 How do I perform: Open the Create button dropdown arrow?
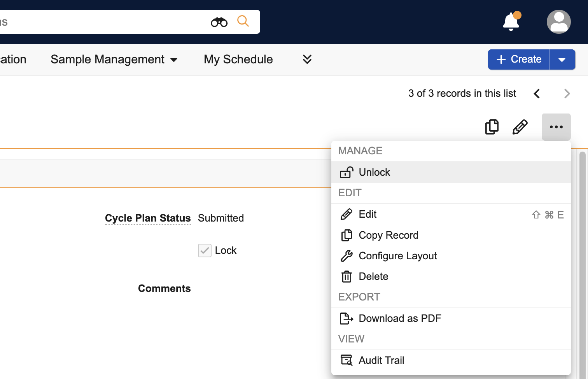(562, 59)
